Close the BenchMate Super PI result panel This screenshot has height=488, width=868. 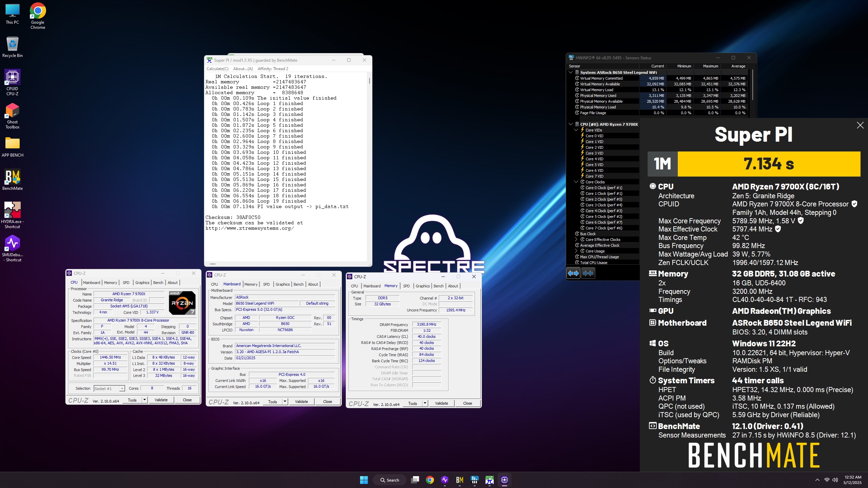[860, 125]
